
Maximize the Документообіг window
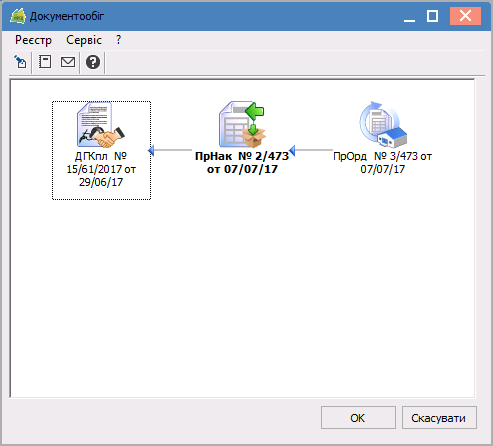pyautogui.click(x=432, y=16)
